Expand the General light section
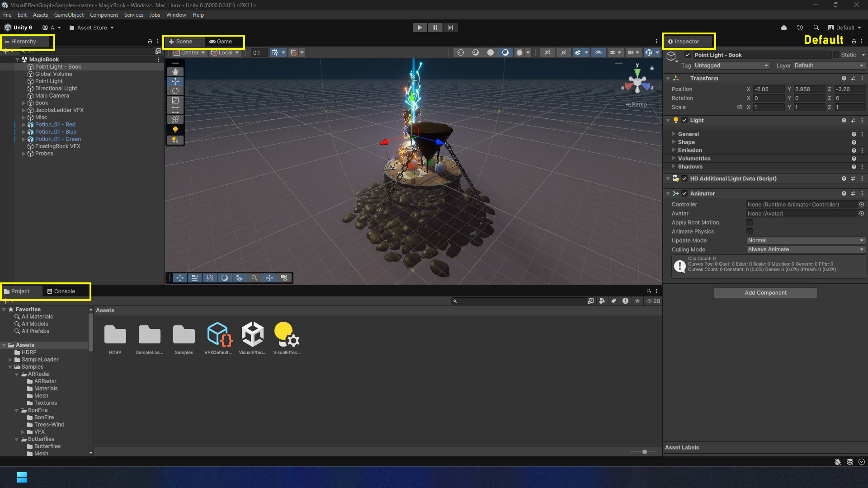 click(x=673, y=134)
